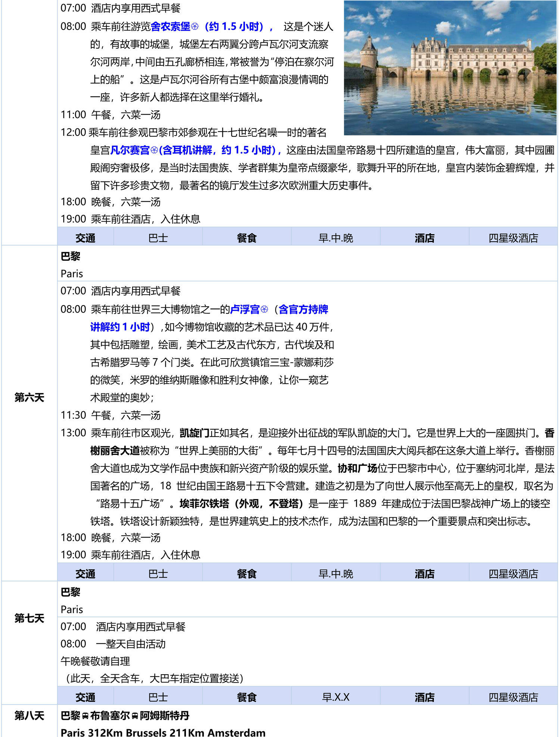The height and width of the screenshot is (737, 560).
Task: Click the 卢浮宫 blue link text
Action: click(245, 309)
